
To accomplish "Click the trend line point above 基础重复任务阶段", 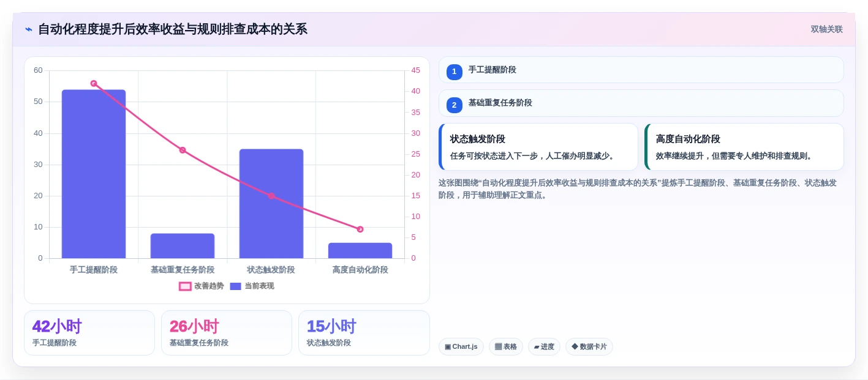I will (x=183, y=150).
